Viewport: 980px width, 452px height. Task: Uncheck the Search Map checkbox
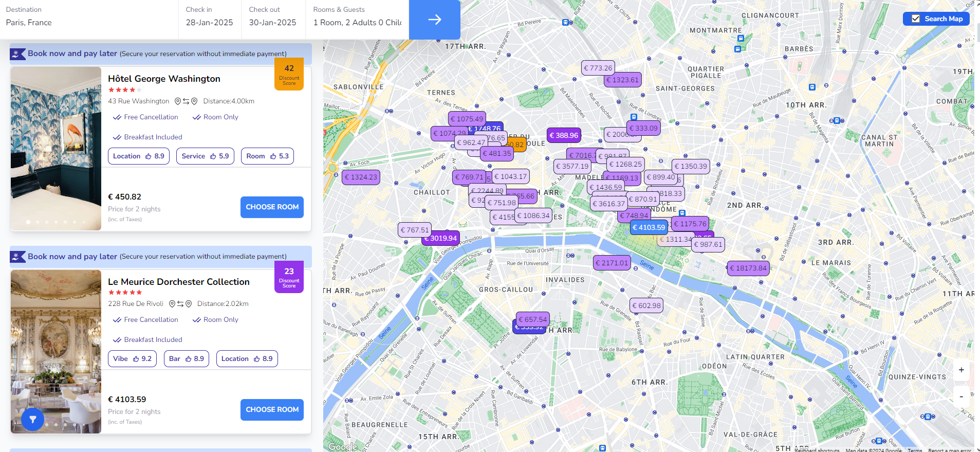coord(916,19)
